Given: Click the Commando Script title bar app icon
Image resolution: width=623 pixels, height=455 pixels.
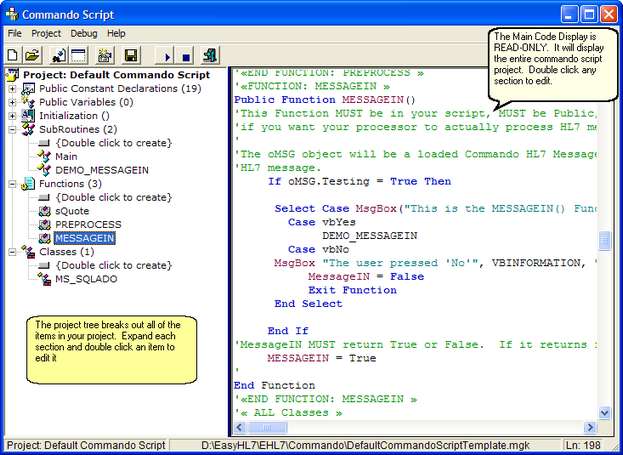Looking at the screenshot, I should 12,14.
